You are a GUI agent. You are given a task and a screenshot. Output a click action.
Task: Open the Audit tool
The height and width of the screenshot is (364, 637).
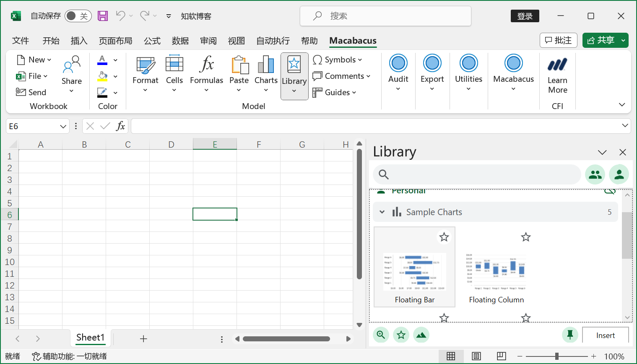[398, 73]
